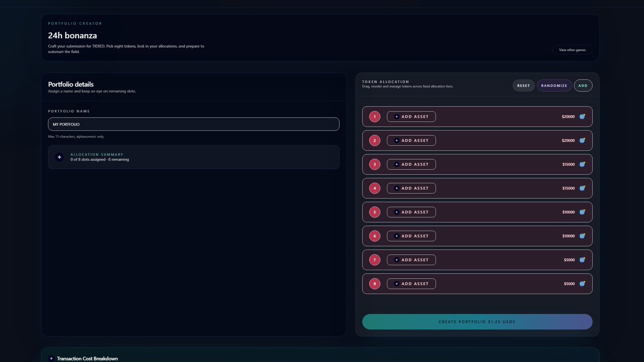Focus the Portfolio Name input field
The width and height of the screenshot is (644, 362).
[194, 124]
